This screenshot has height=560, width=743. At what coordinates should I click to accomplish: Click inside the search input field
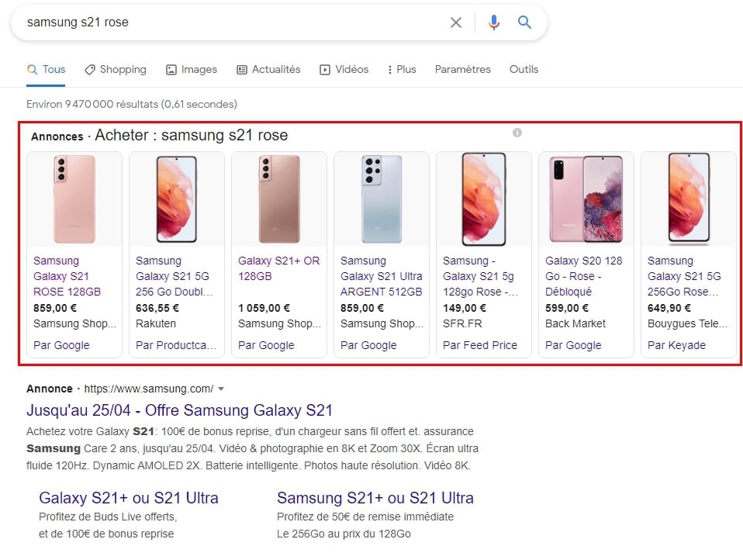233,22
